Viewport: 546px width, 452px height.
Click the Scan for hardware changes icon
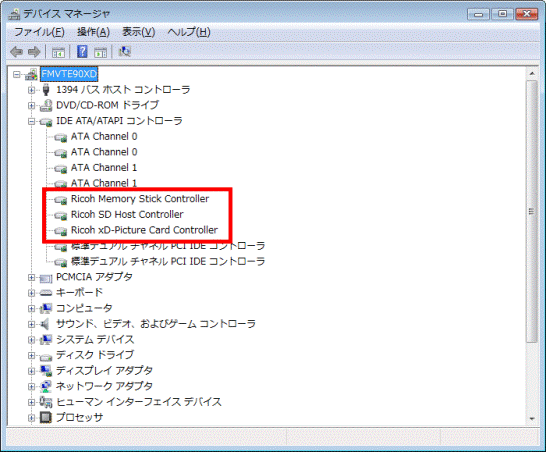pos(124,52)
